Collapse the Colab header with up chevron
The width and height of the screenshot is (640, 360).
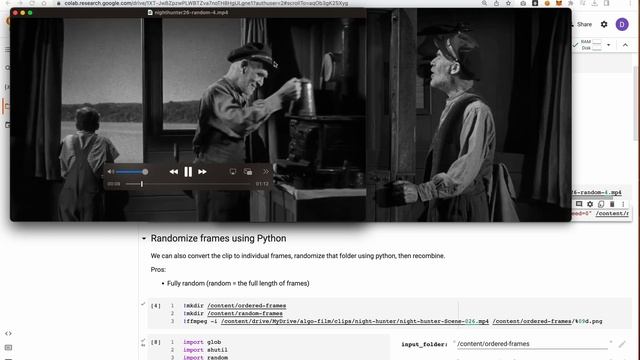pyautogui.click(x=625, y=45)
